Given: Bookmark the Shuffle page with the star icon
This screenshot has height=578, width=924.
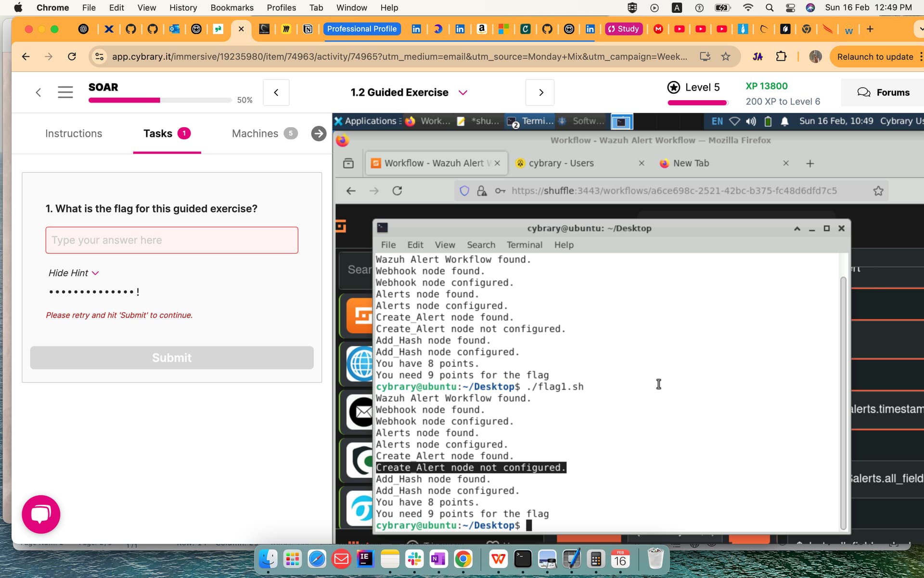Looking at the screenshot, I should tap(878, 191).
